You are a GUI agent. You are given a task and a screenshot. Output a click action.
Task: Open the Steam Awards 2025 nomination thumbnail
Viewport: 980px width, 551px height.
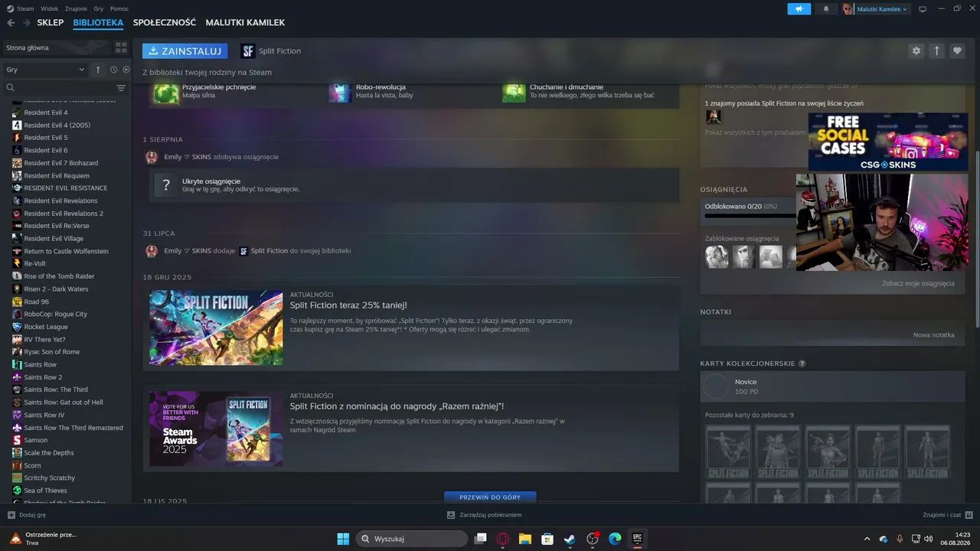point(216,429)
